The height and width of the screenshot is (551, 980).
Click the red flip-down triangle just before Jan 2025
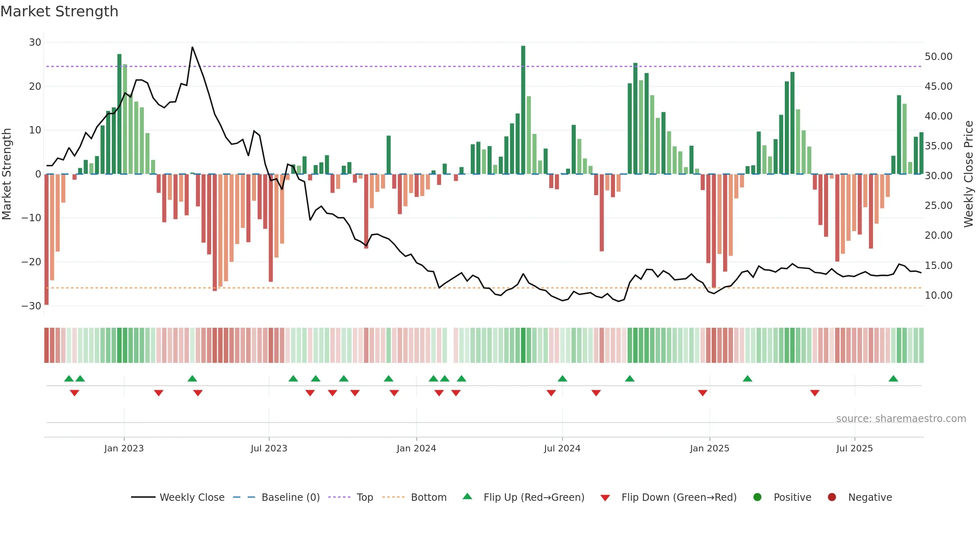tap(703, 393)
